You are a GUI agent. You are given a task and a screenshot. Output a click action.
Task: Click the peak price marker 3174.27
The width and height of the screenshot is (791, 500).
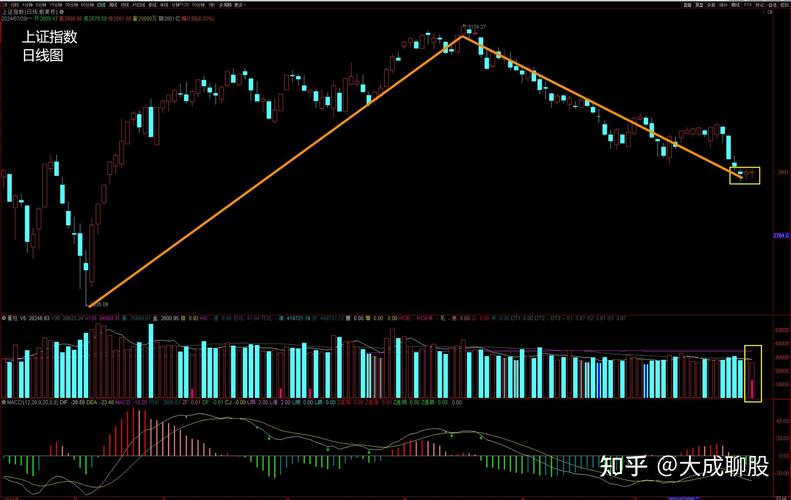[474, 27]
